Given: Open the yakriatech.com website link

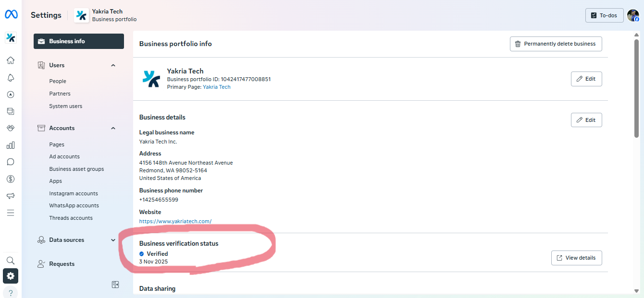Looking at the screenshot, I should (x=175, y=221).
